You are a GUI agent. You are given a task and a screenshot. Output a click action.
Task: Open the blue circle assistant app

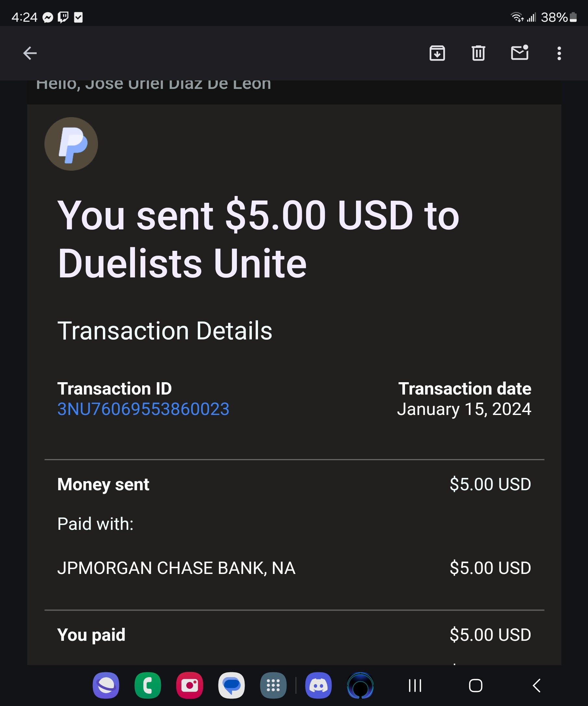[x=360, y=686]
